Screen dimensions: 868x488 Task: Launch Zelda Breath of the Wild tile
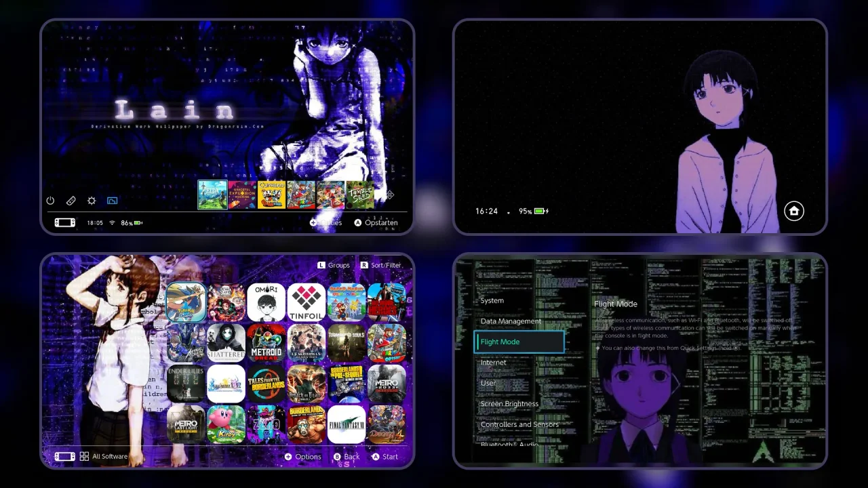click(x=212, y=195)
